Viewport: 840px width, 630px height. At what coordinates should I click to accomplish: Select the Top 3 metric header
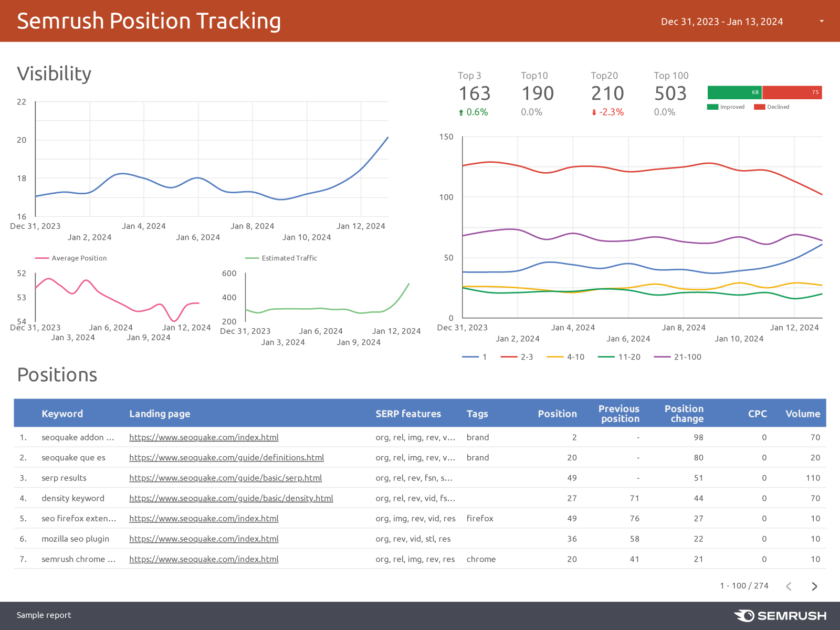(x=469, y=76)
